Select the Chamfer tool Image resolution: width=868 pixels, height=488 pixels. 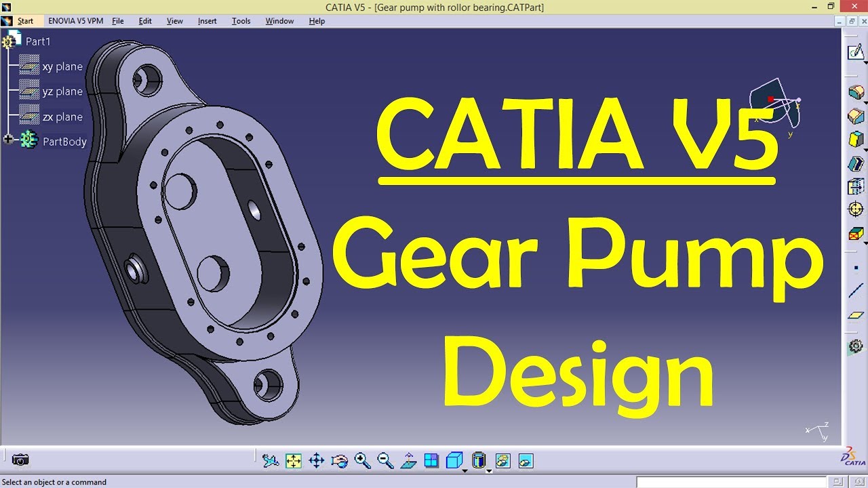856,116
